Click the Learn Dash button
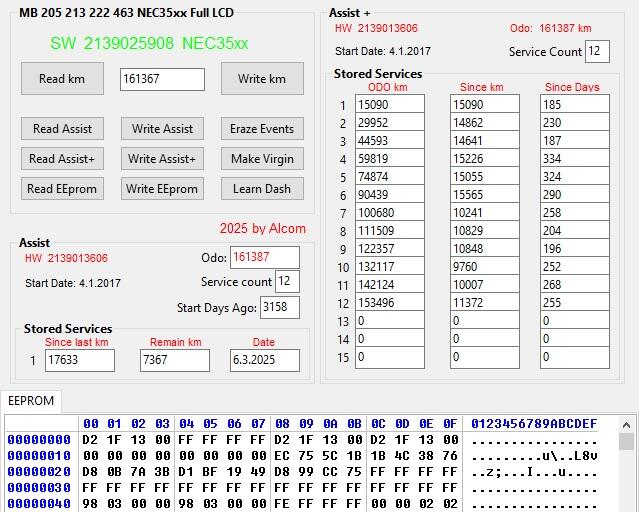Screen dimensions: 639x512 click(262, 189)
